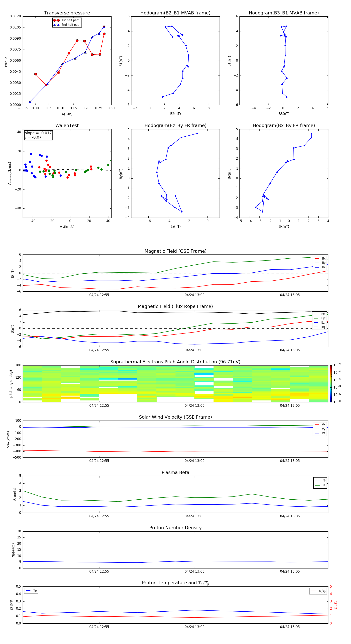Click the Tp(10^6K) y-axis label
The image size is (351, 644).
click(x=11, y=605)
